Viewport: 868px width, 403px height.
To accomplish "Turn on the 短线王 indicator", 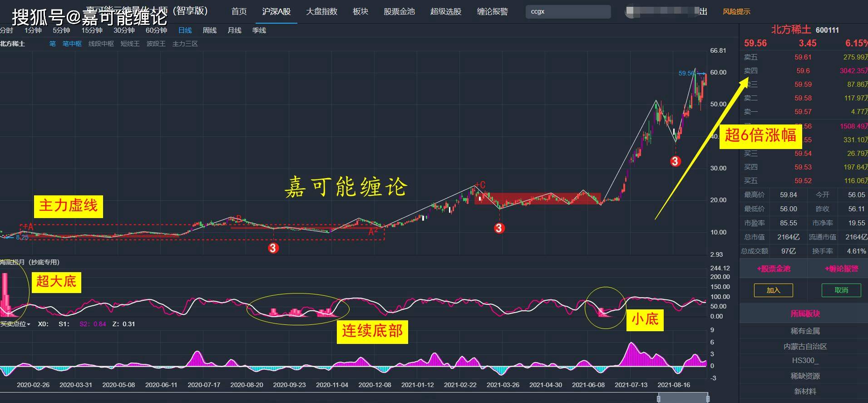I will coord(130,44).
